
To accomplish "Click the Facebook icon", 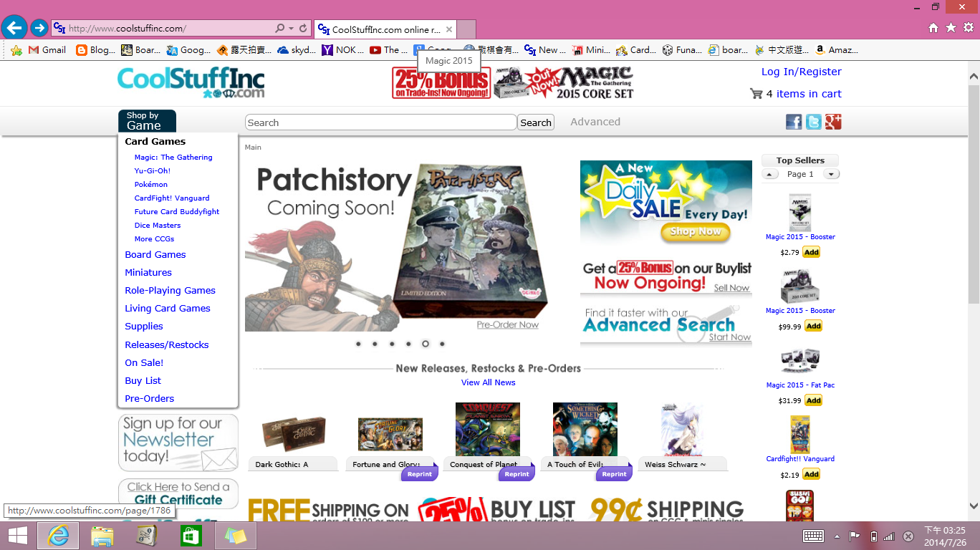I will point(794,122).
